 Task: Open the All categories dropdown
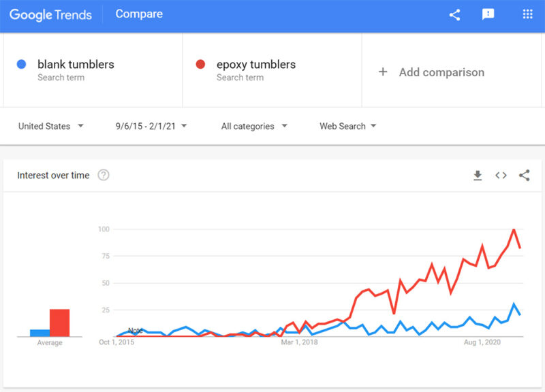pyautogui.click(x=254, y=126)
